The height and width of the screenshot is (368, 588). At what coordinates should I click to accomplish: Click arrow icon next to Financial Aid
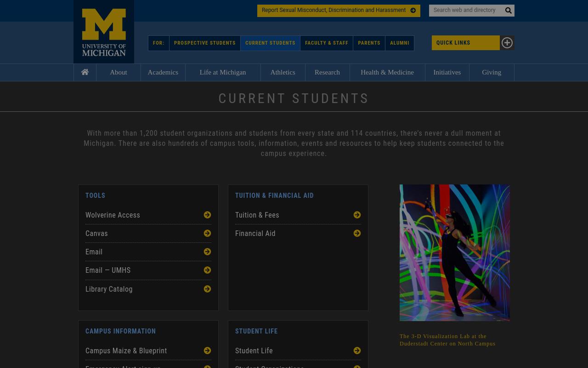(x=357, y=233)
